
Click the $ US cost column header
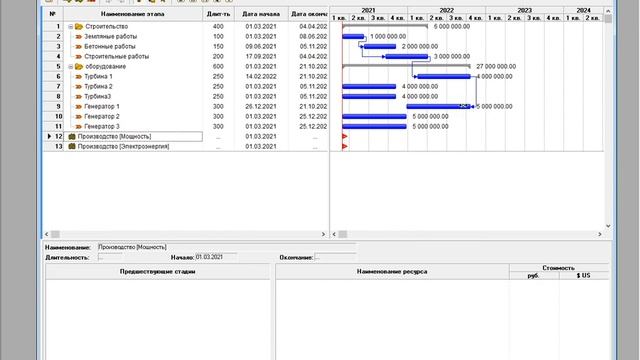pyautogui.click(x=584, y=276)
